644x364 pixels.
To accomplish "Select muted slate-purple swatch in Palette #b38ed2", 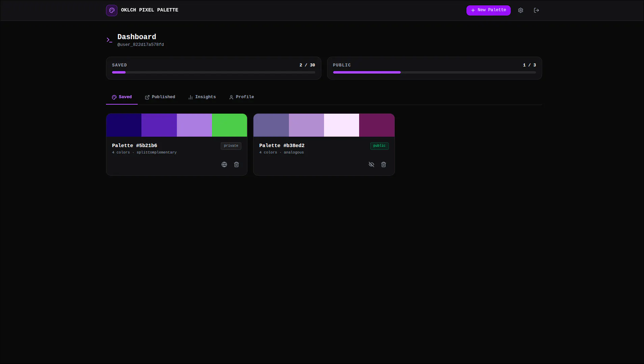I will 271,125.
